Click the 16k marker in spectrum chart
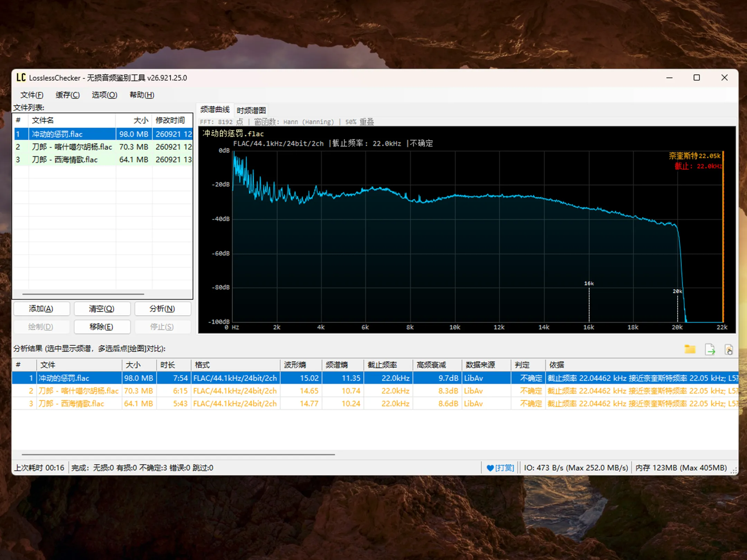 pyautogui.click(x=589, y=283)
